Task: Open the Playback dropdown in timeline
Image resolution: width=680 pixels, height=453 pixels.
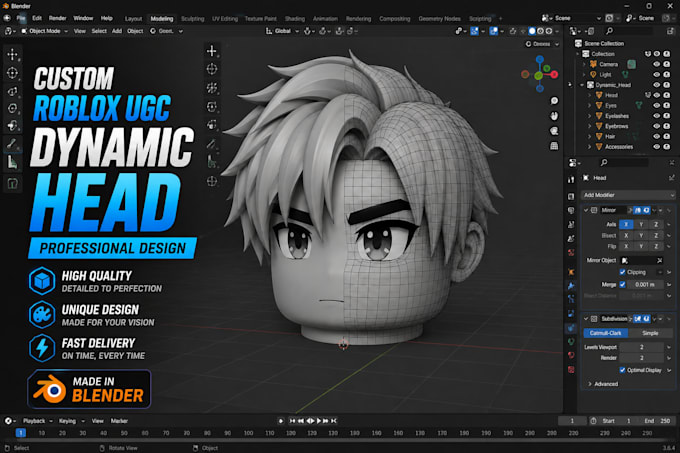Action: (x=37, y=421)
